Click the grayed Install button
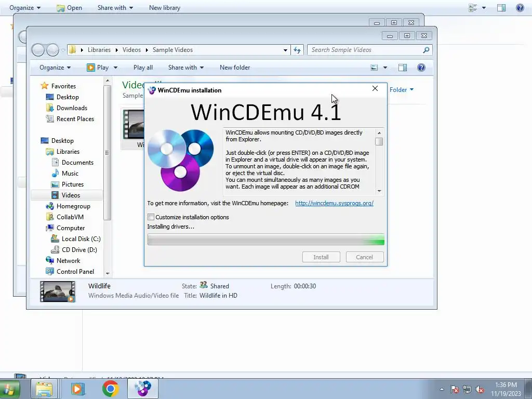This screenshot has width=532, height=399. pos(321,257)
